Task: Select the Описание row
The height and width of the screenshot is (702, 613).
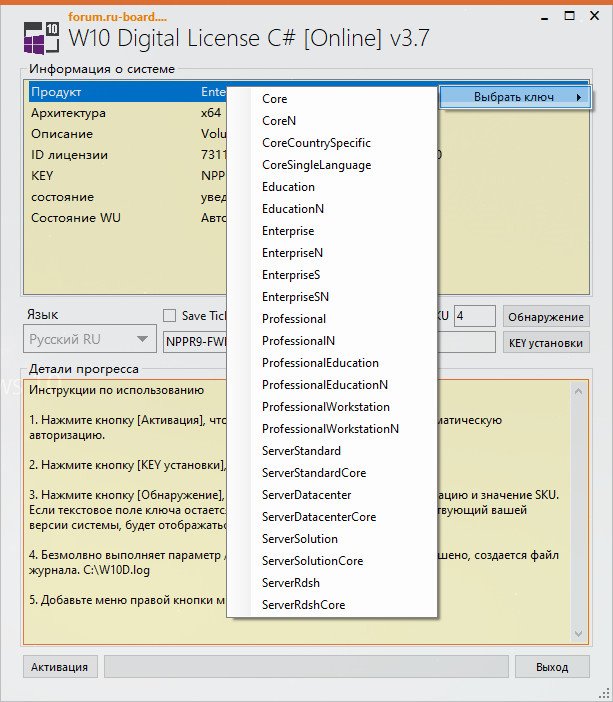Action: (x=128, y=134)
